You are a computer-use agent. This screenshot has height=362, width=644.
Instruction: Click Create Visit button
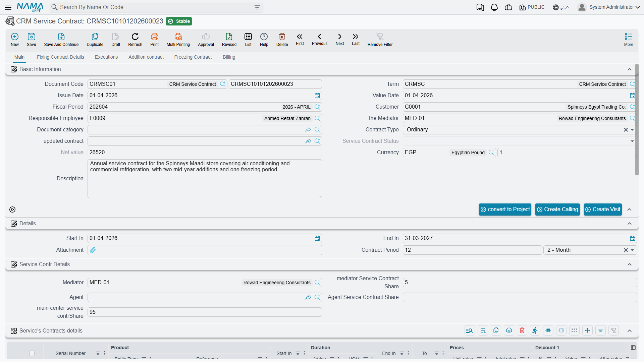[x=603, y=209]
